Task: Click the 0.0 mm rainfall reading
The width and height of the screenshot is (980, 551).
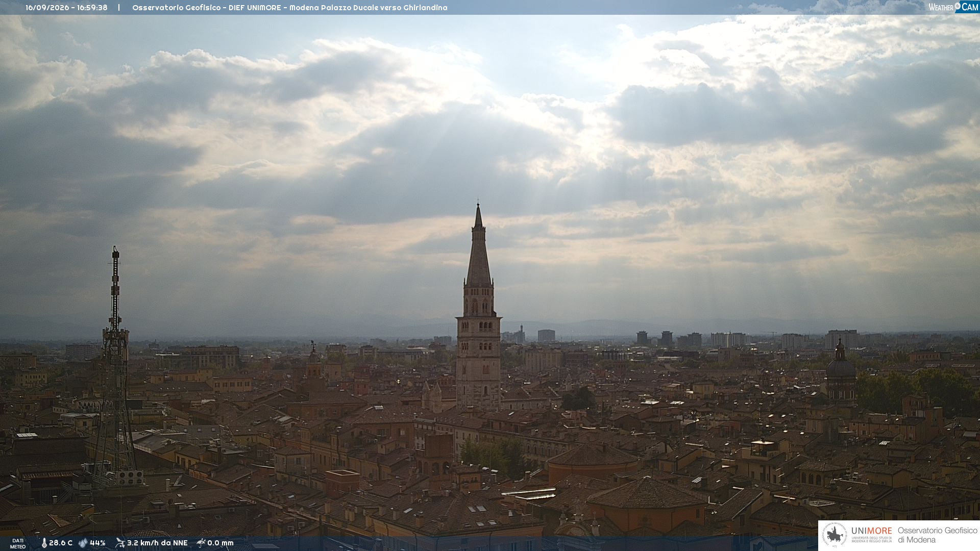Action: pyautogui.click(x=220, y=543)
